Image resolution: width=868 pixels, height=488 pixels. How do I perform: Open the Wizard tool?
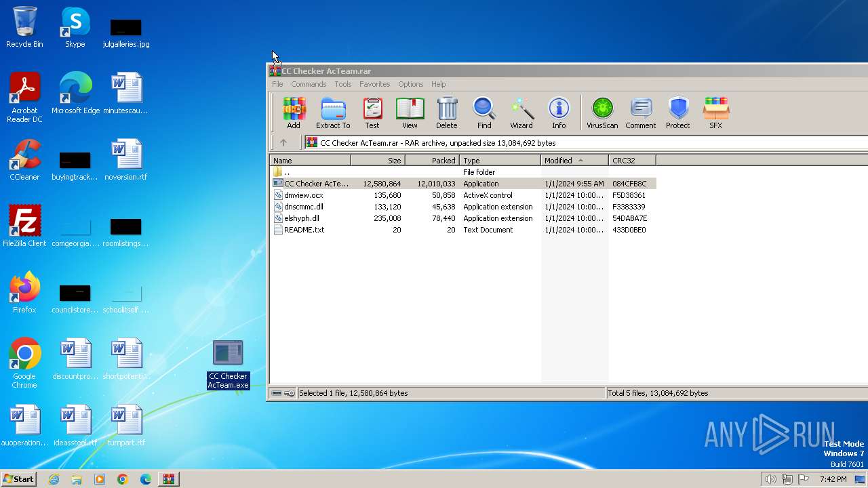coord(521,113)
